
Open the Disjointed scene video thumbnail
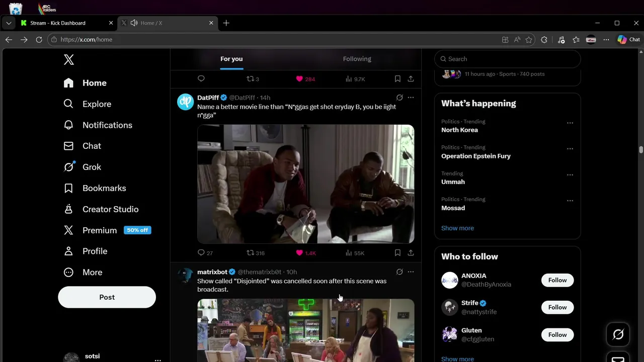tap(306, 330)
